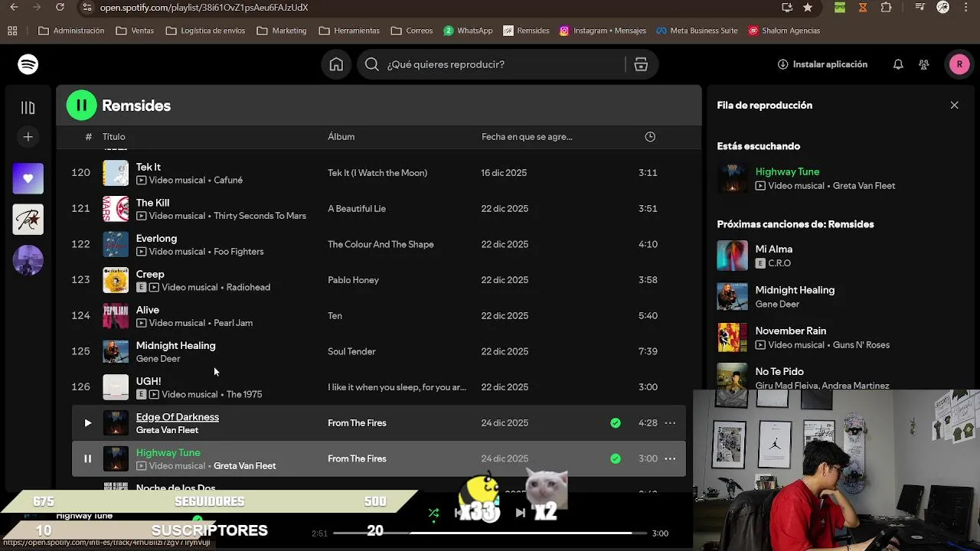Go to Spotify Home (house icon)

click(336, 64)
